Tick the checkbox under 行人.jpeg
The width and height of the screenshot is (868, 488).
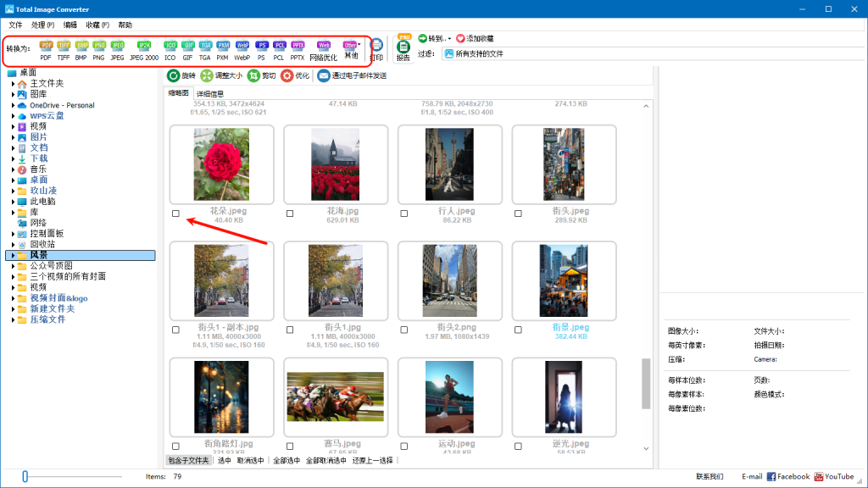403,213
